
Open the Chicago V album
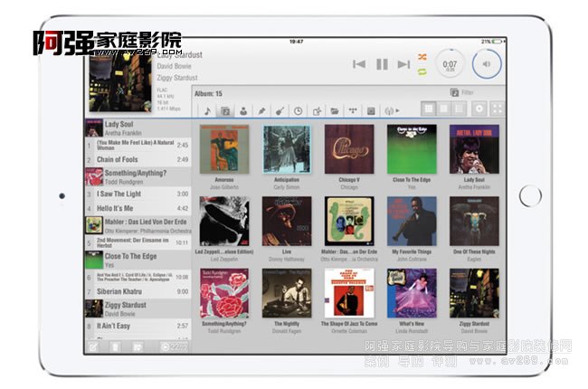[348, 148]
